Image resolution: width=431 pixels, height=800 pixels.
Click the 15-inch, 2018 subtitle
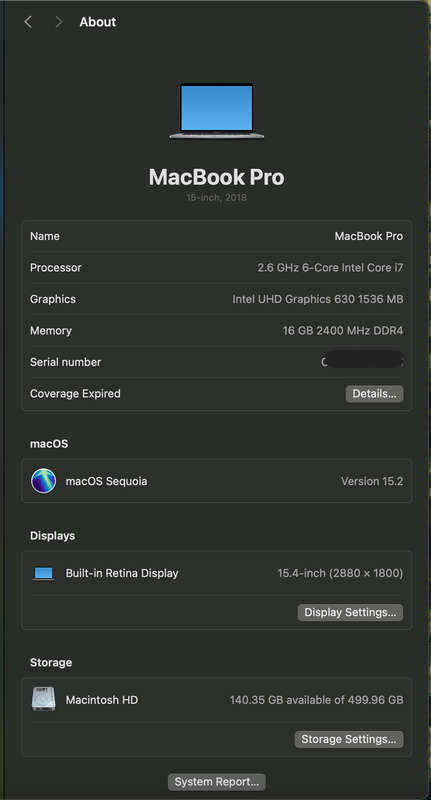click(x=217, y=197)
